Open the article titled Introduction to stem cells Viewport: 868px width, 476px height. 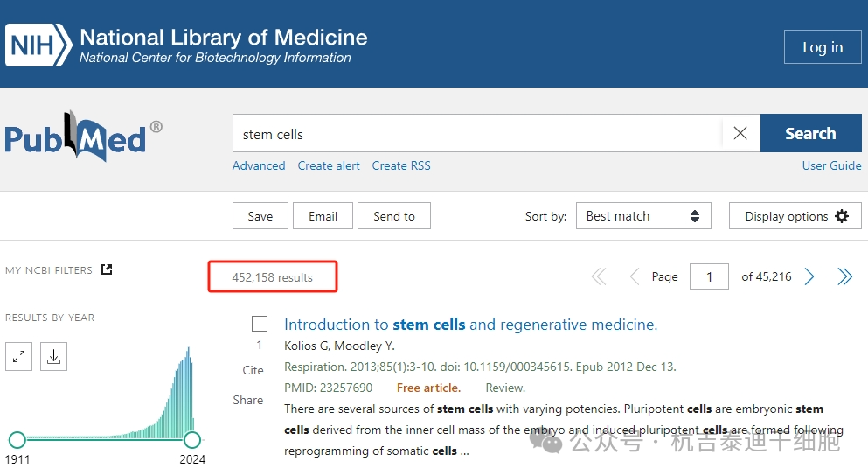pos(470,325)
